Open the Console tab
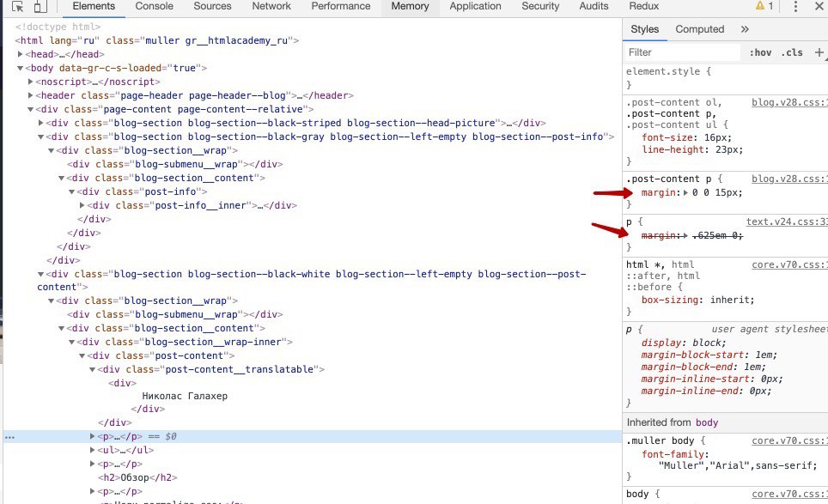The image size is (828, 504). (155, 6)
